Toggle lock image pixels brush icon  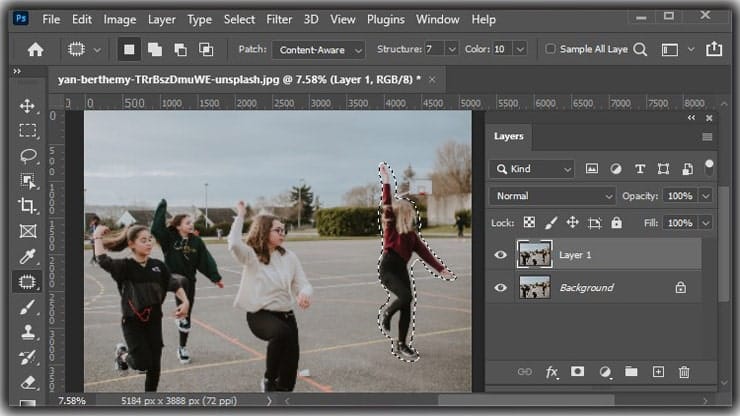coord(551,222)
